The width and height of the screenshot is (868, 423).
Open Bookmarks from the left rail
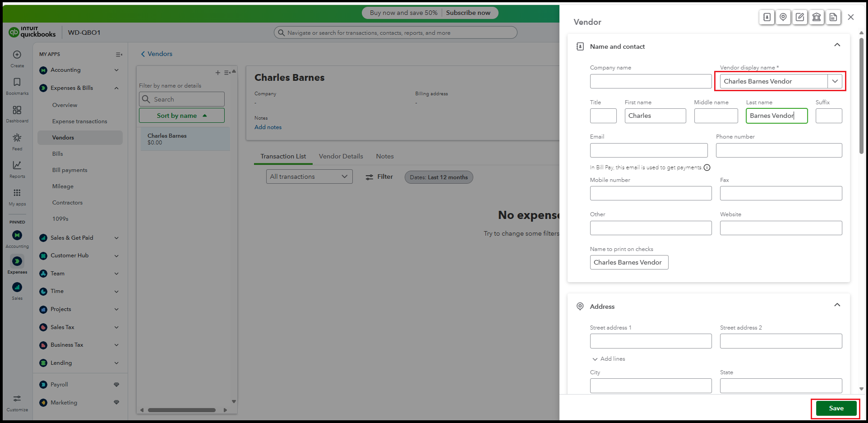point(17,82)
